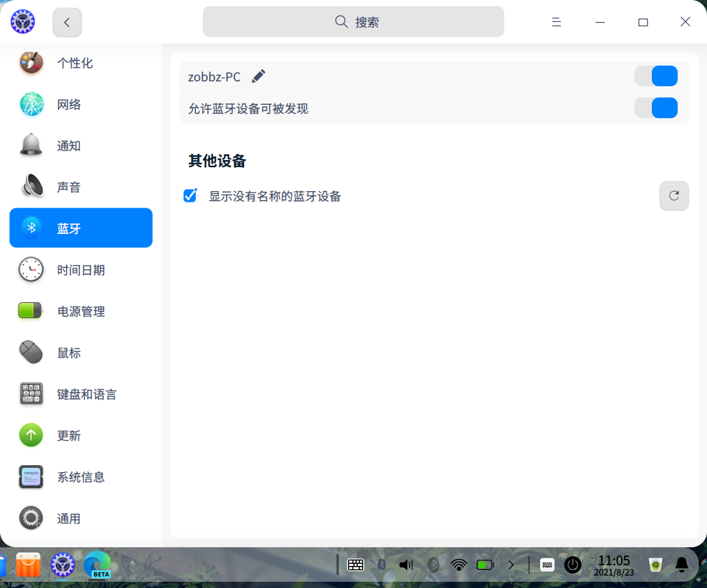Screen dimensions: 707x588
Task: Minimize the Control Center window
Action: point(599,21)
